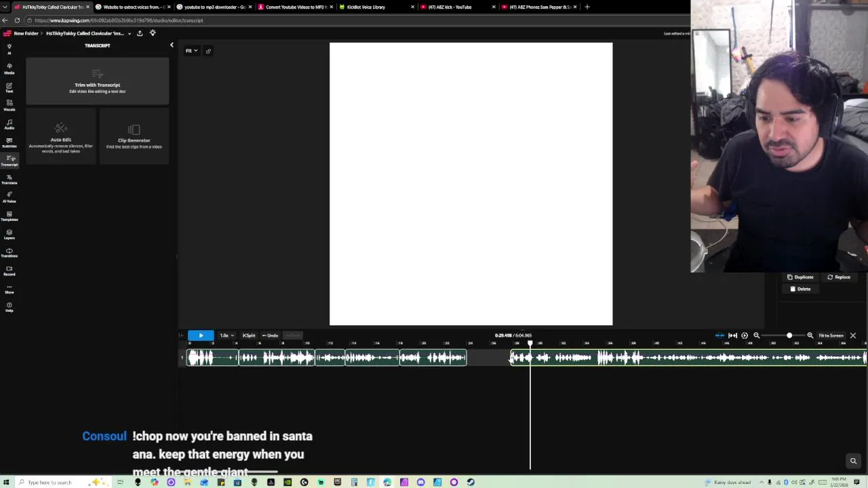Viewport: 868px width, 488px height.
Task: Open the Layers panel
Action: (x=9, y=234)
